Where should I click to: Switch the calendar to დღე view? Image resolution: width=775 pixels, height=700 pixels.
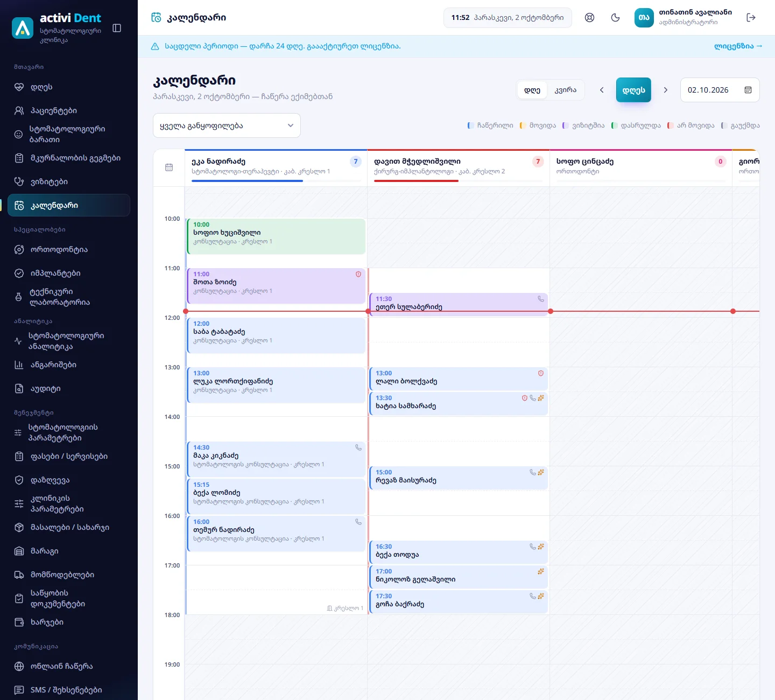[532, 90]
